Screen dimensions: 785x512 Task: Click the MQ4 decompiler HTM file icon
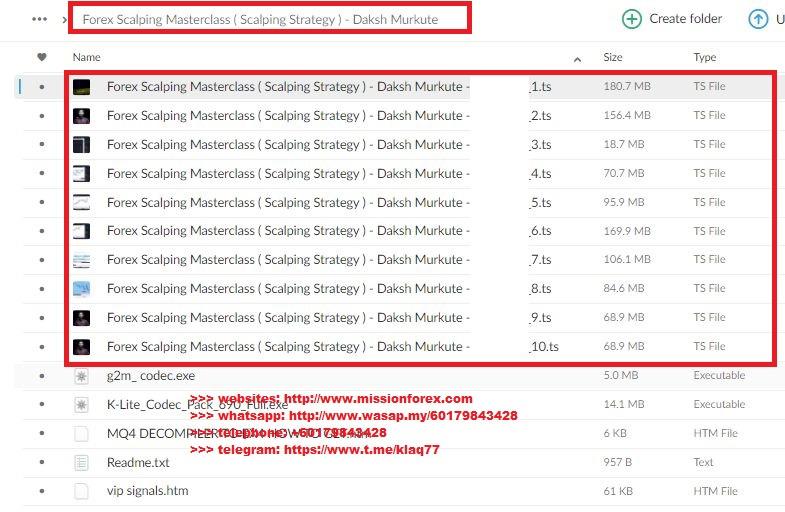click(82, 434)
